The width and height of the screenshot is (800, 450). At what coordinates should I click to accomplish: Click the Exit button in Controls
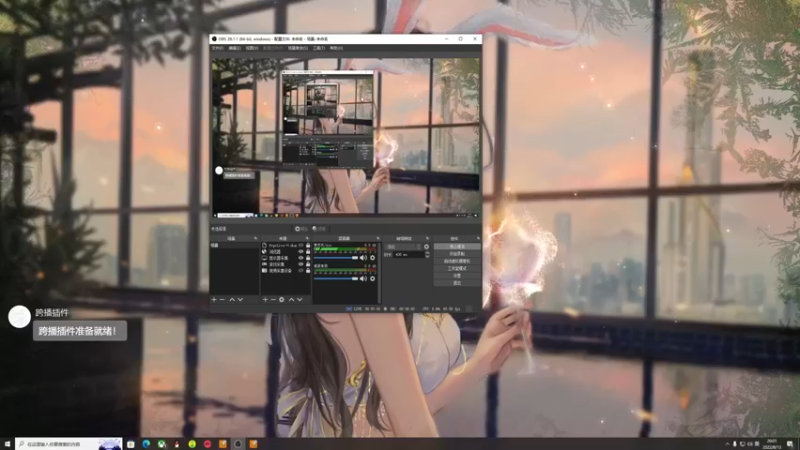pos(457,283)
